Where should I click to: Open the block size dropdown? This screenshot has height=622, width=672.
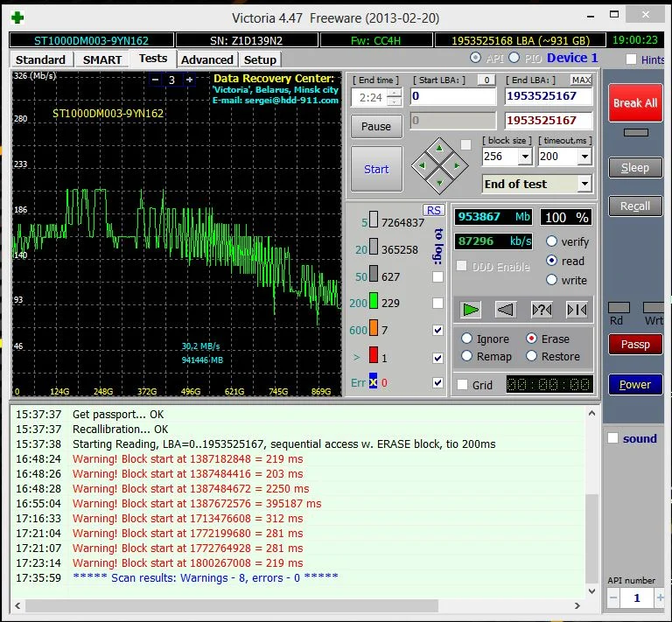(x=525, y=157)
